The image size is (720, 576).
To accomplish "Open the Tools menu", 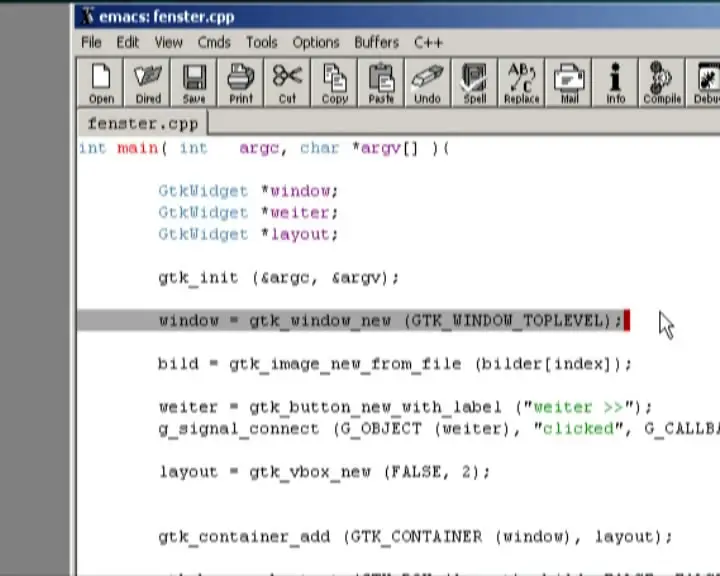I will 262,43.
